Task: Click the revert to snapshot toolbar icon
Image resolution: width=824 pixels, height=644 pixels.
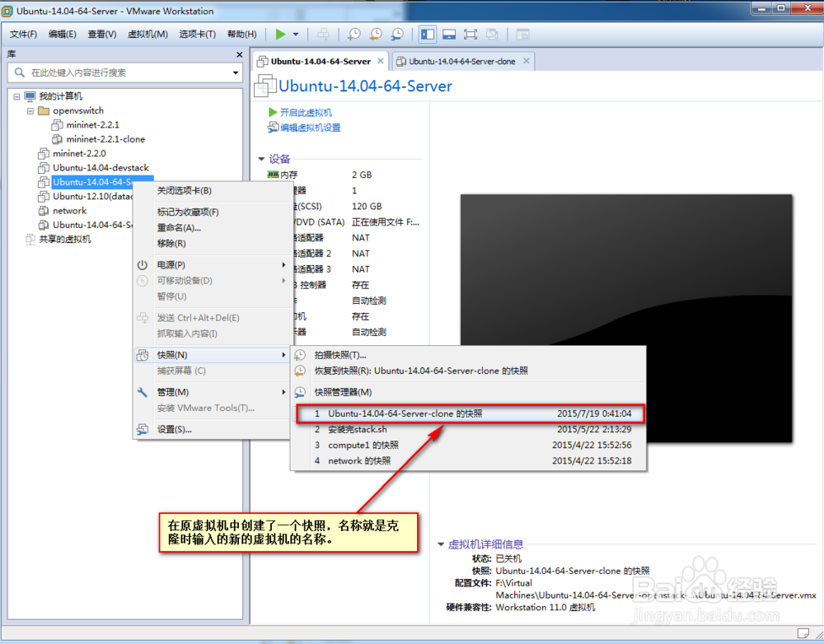Action: [x=376, y=34]
